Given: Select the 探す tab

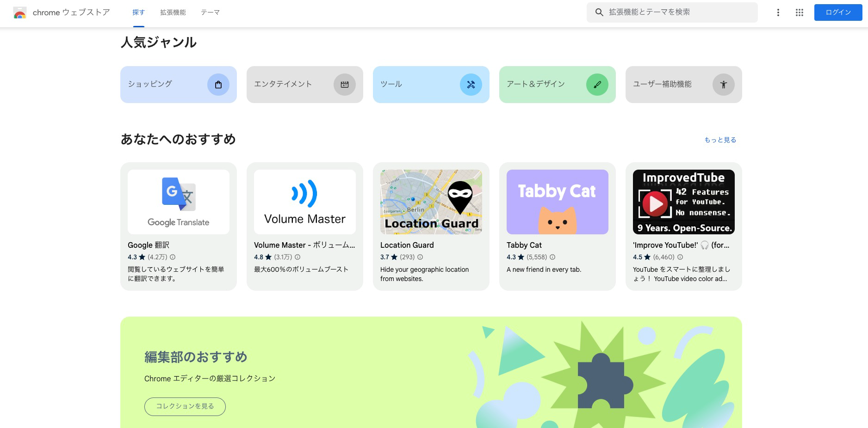Looking at the screenshot, I should coord(138,12).
